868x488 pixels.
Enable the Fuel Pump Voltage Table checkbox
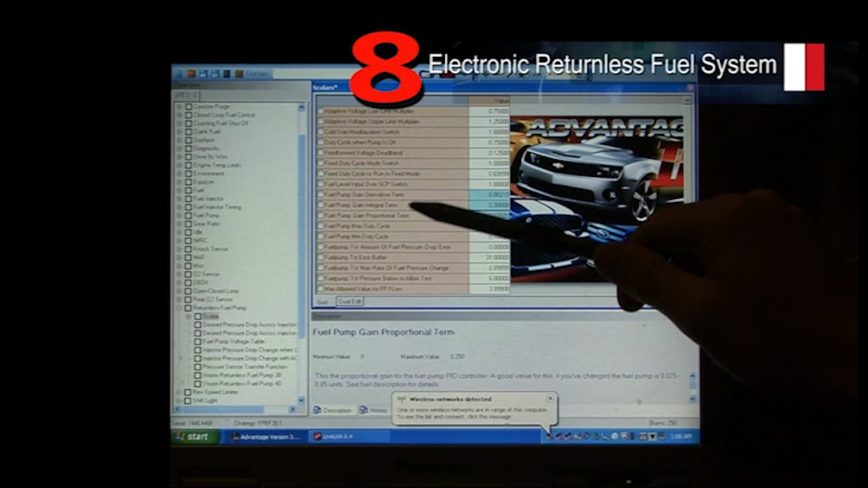[x=198, y=341]
